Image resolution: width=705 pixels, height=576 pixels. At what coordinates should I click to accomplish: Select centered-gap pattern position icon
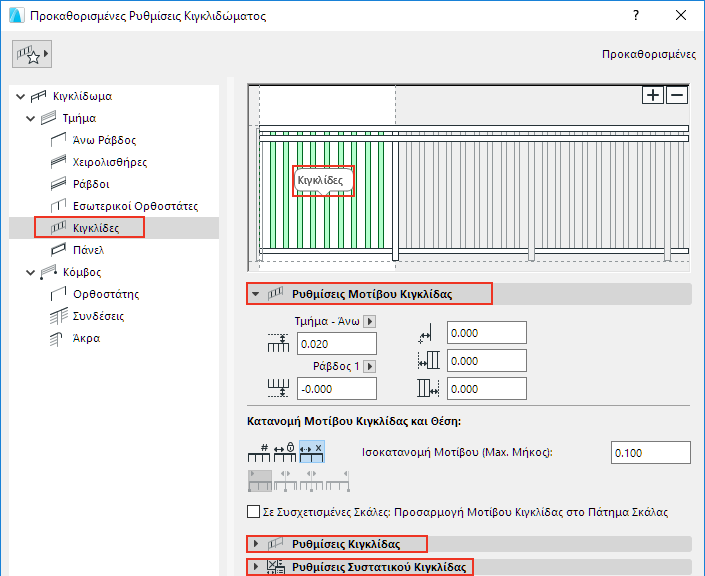311,481
